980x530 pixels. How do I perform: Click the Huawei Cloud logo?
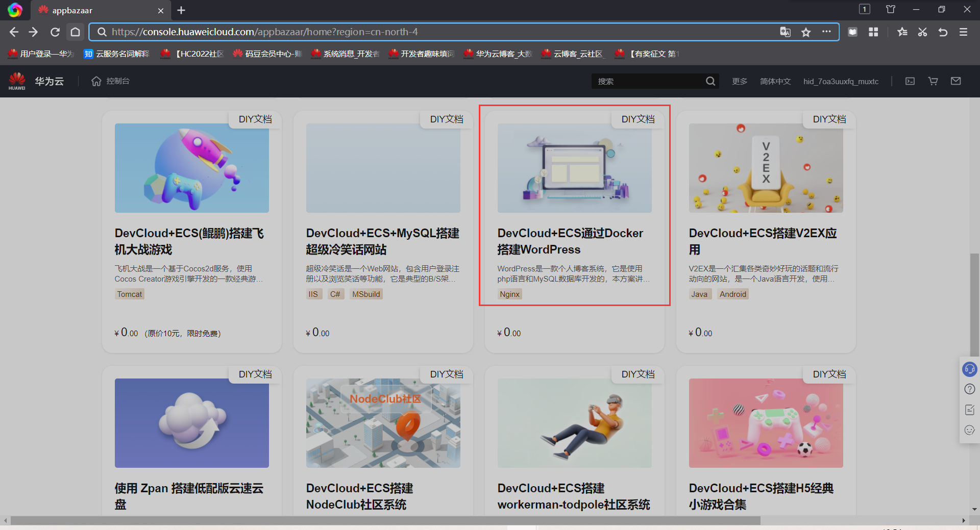(x=36, y=81)
